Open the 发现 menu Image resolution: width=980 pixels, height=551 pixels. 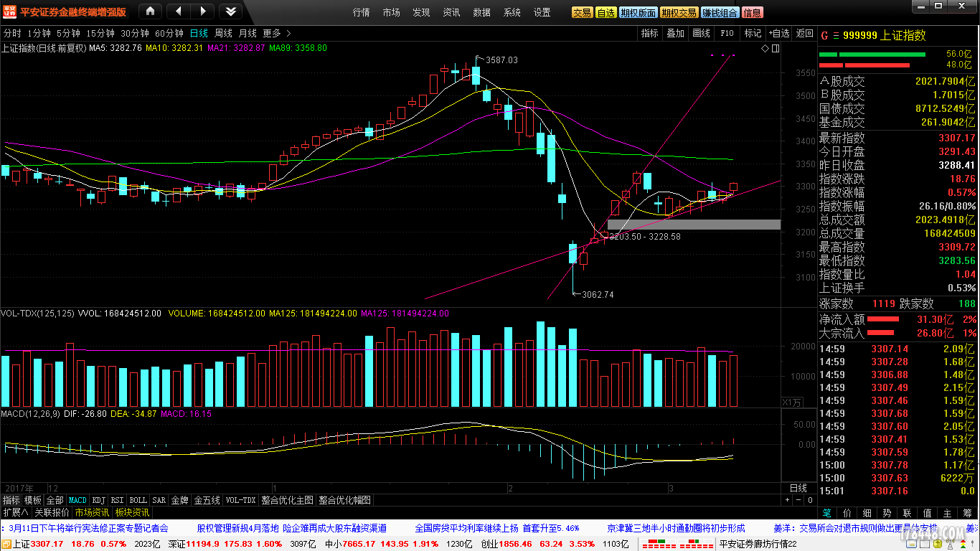tap(422, 12)
